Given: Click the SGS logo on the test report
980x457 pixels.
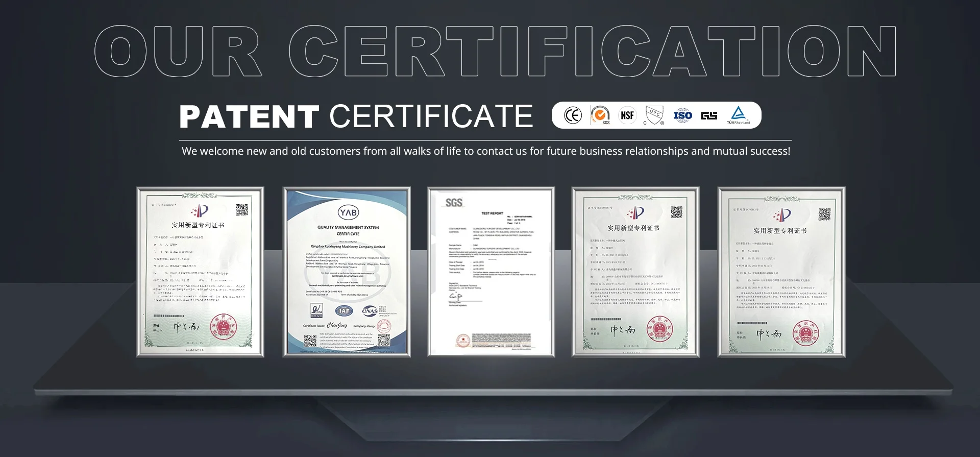Looking at the screenshot, I should pyautogui.click(x=454, y=203).
